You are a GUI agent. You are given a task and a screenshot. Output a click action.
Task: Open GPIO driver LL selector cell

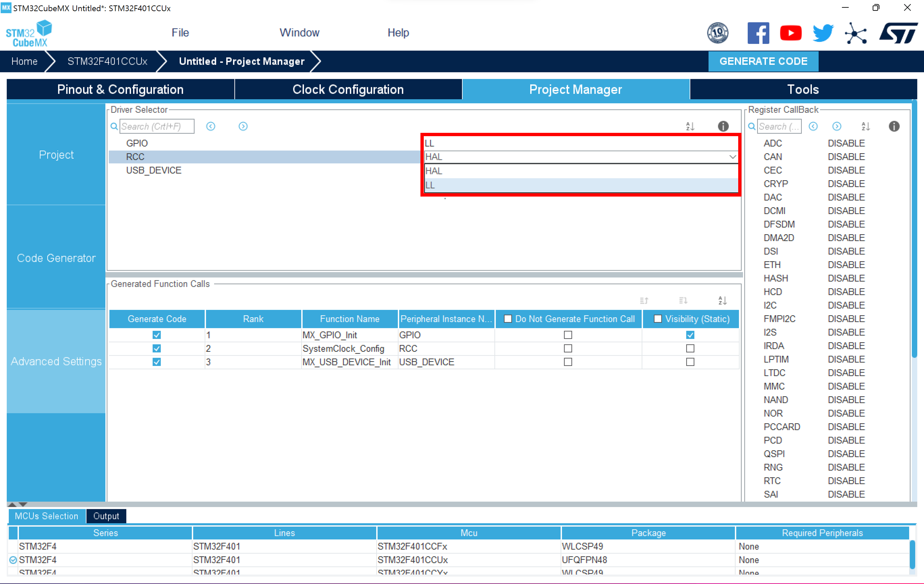click(x=581, y=143)
